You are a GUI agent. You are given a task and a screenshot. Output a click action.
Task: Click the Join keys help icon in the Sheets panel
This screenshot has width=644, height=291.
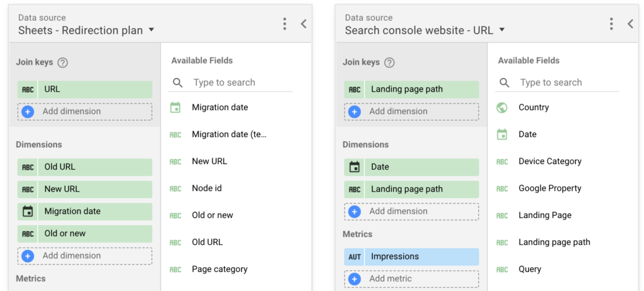click(62, 63)
